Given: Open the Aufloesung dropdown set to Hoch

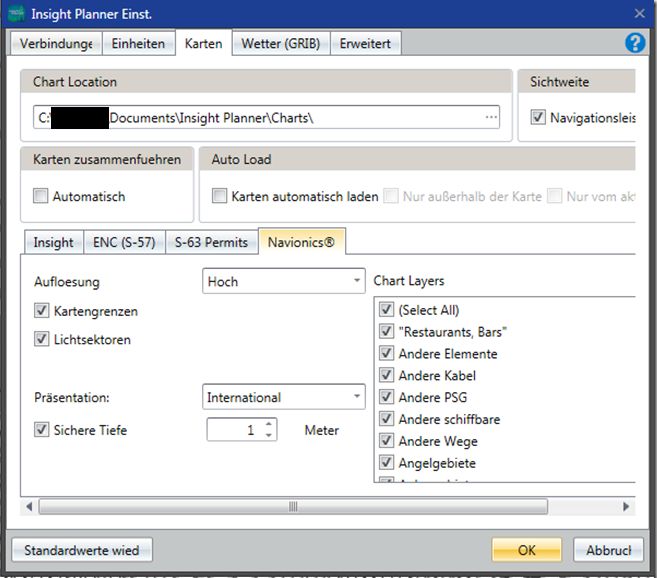Looking at the screenshot, I should pyautogui.click(x=284, y=282).
